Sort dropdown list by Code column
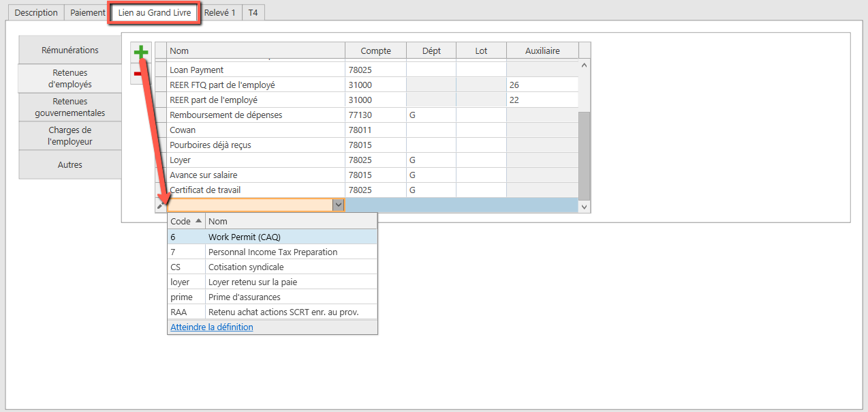Image resolution: width=868 pixels, height=412 pixels. click(186, 221)
